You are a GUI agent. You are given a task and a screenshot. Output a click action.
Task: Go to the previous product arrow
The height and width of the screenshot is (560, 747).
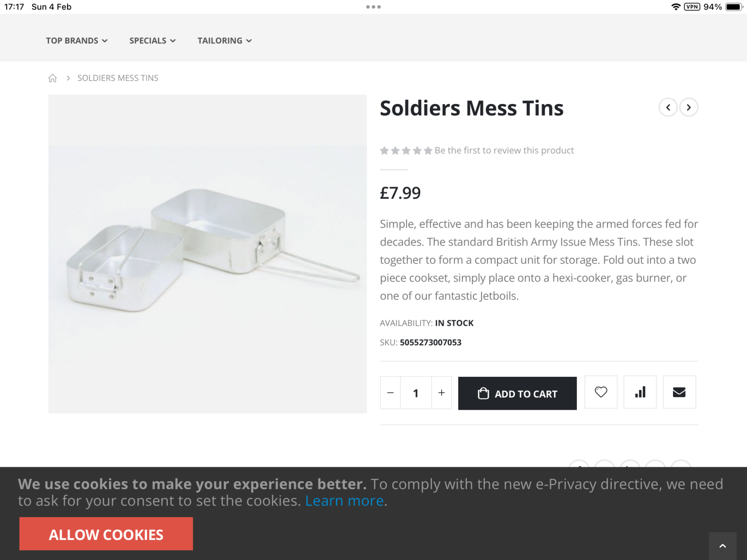(668, 107)
